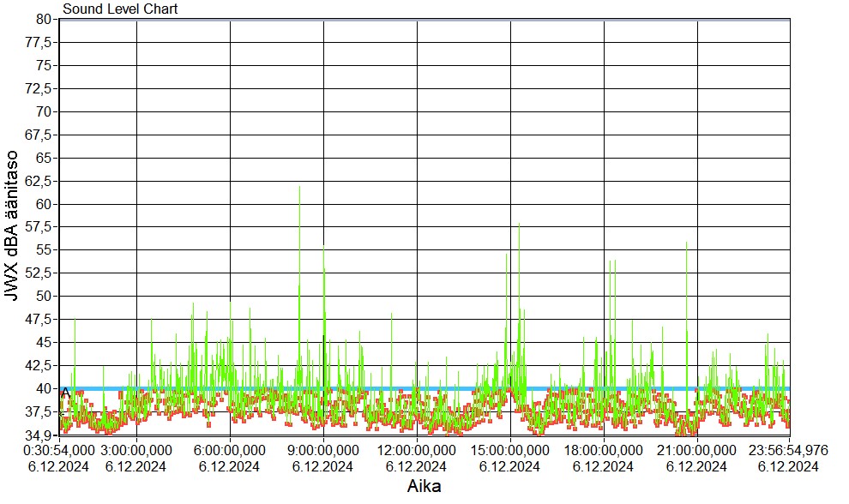Click the 6.12.2024 date under 15:00:00,000
Viewport: 849px width, 504px height.
(x=510, y=466)
